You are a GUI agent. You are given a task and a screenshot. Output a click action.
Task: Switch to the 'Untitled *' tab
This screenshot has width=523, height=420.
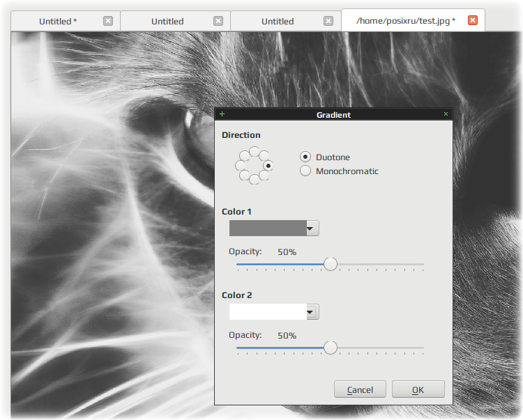click(x=58, y=22)
